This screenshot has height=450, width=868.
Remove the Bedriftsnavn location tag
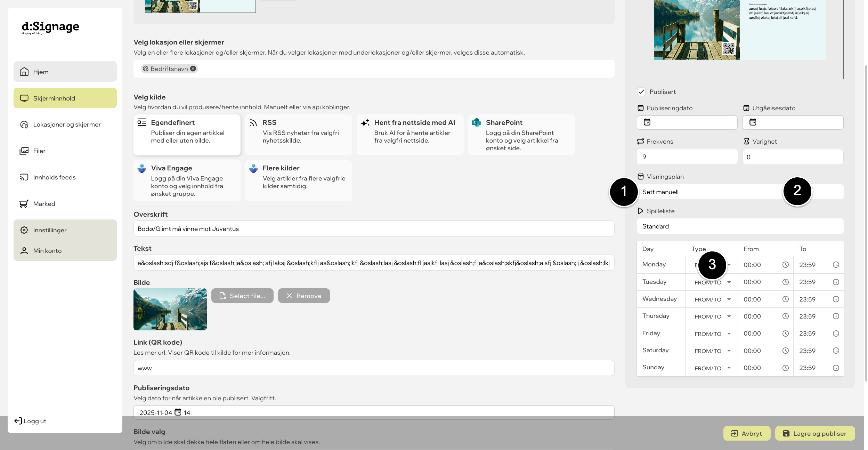click(x=193, y=69)
